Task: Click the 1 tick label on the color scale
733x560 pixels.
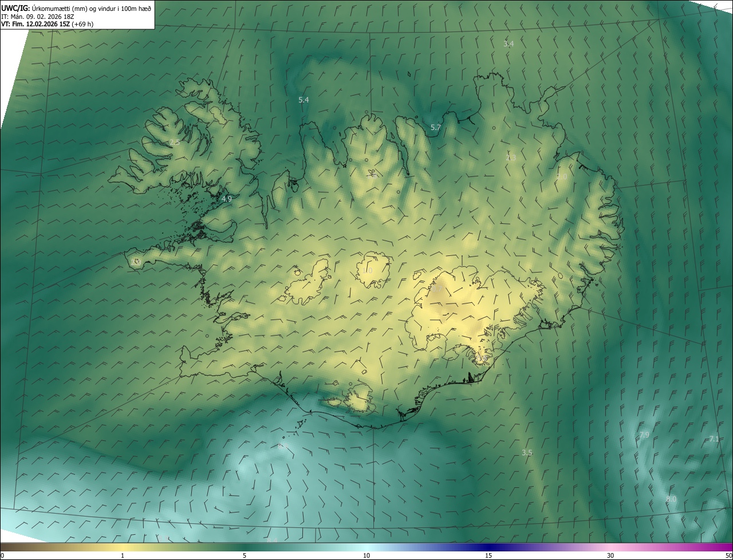Action: [123, 555]
